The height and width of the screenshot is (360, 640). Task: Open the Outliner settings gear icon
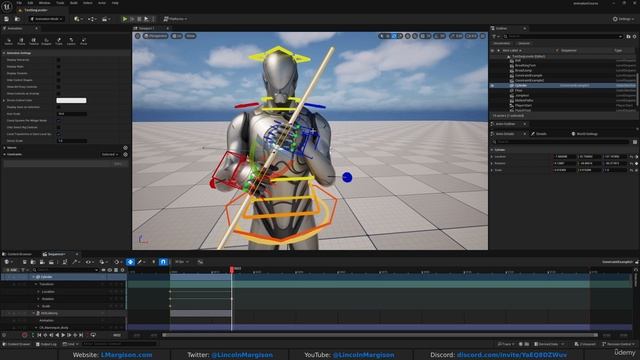click(634, 36)
